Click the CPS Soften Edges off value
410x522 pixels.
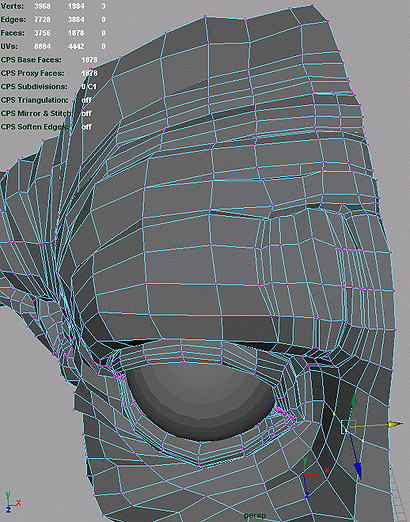[86, 127]
